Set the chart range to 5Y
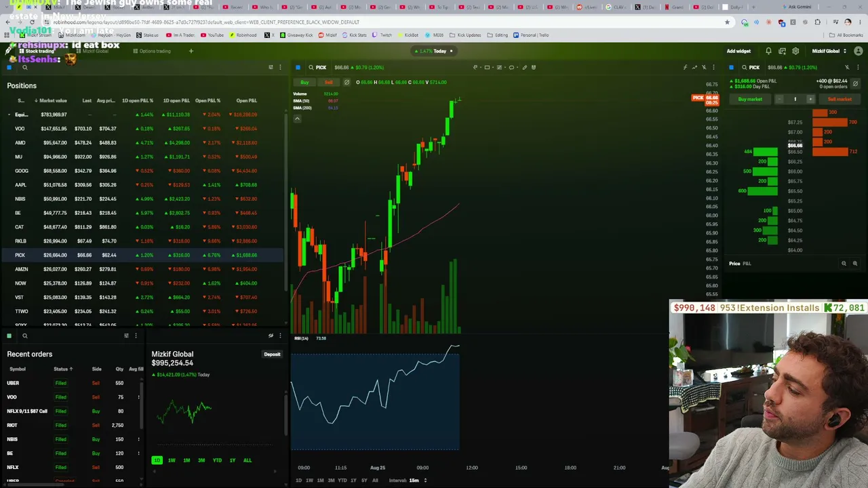 tap(364, 481)
